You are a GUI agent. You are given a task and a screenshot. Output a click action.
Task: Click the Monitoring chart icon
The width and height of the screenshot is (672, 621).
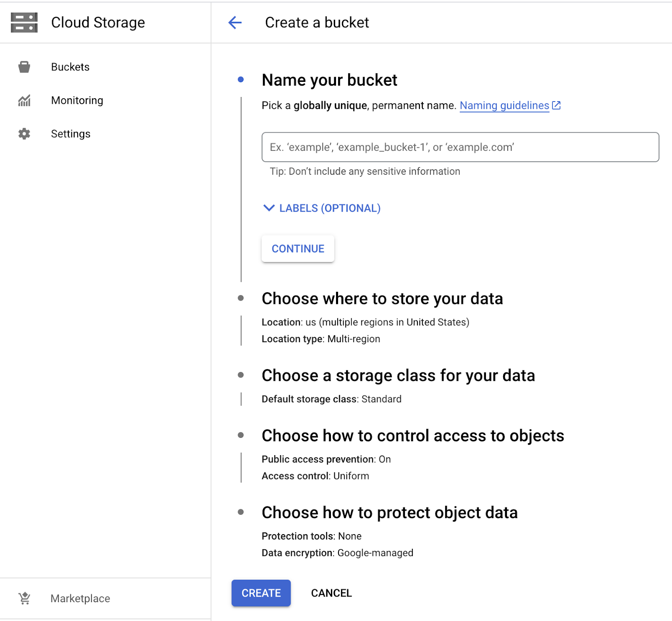coord(24,100)
